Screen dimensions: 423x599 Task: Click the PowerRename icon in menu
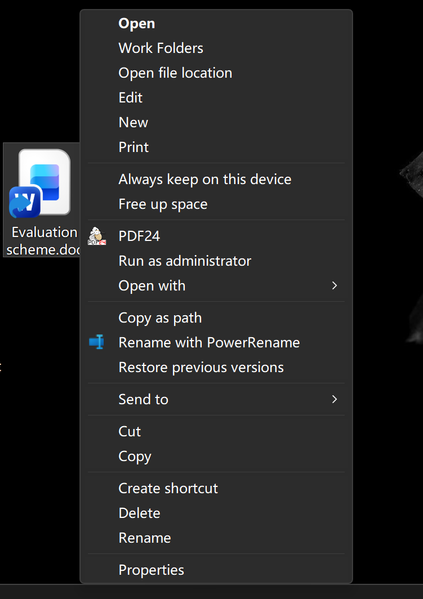pos(97,342)
